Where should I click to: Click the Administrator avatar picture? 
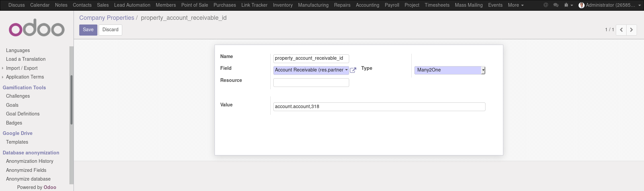[x=582, y=5]
